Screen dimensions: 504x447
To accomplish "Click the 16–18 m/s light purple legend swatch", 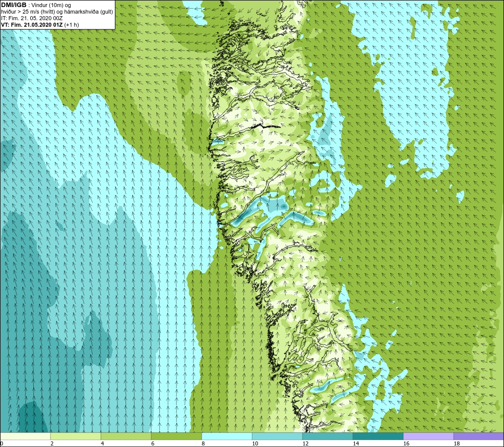I will click(428, 436).
